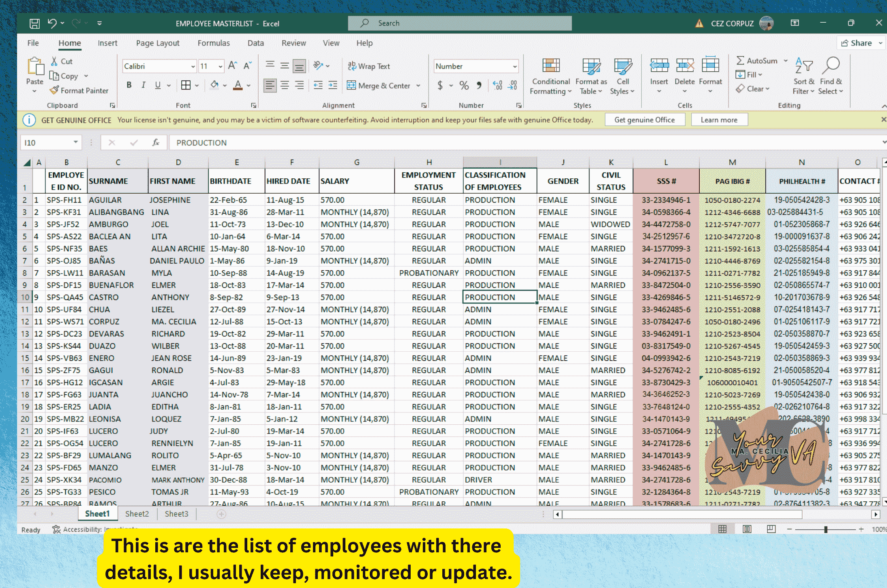
Task: Toggle Wrap Text on selected cell
Action: pos(369,66)
